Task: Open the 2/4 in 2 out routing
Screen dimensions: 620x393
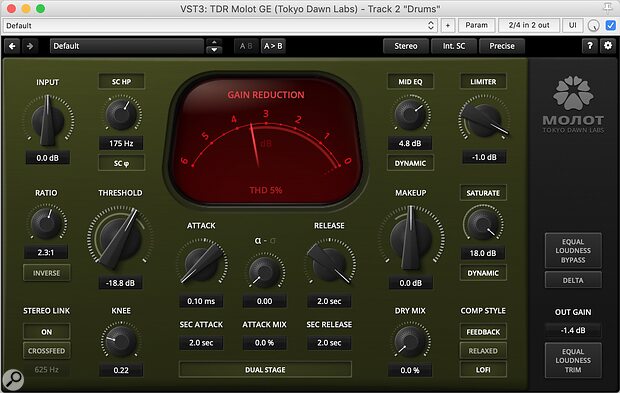Action: click(529, 25)
